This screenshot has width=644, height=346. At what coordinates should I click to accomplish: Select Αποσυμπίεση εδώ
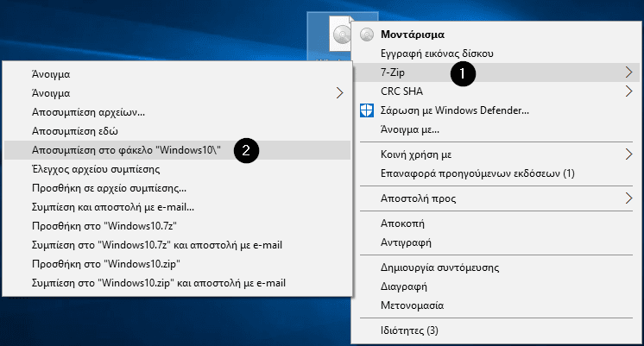(178, 131)
